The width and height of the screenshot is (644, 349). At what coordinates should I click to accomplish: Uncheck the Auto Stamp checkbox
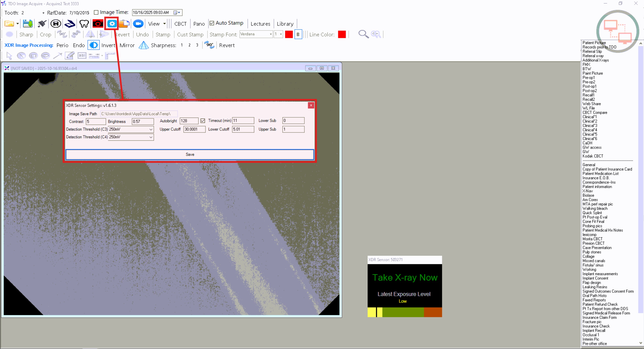(212, 23)
